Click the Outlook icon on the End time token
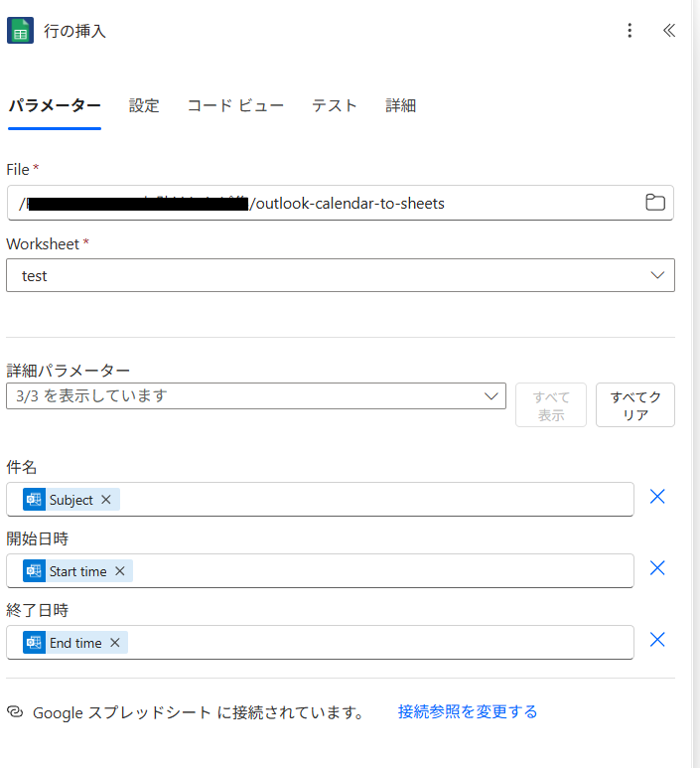 click(x=35, y=643)
